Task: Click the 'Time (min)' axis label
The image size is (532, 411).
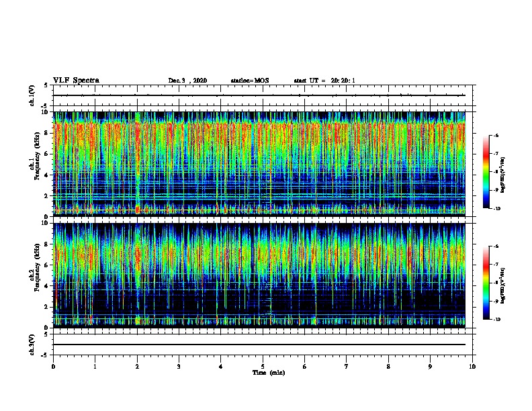Action: [269, 373]
